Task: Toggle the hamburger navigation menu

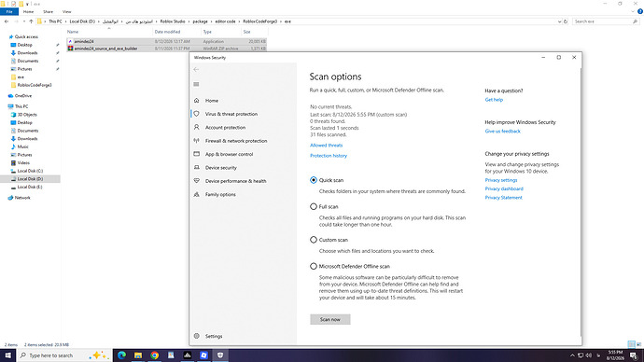Action: [x=196, y=84]
